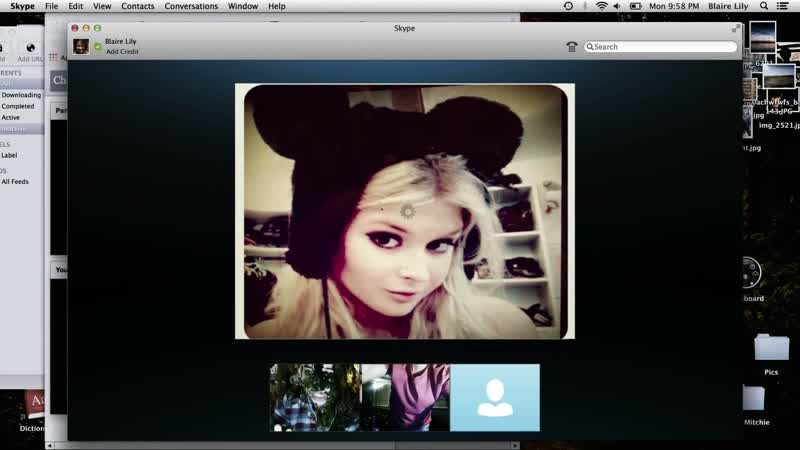Click the large profile picture
800x450 pixels.
click(405, 211)
